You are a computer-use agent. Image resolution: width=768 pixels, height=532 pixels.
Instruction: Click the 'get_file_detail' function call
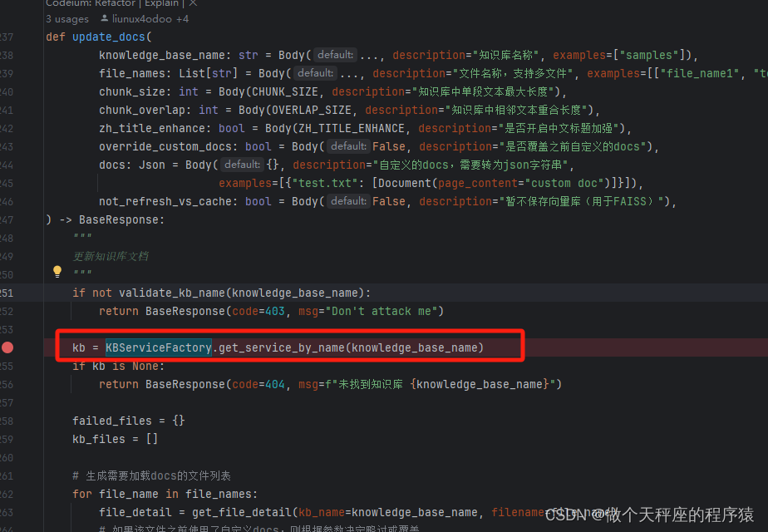(242, 512)
